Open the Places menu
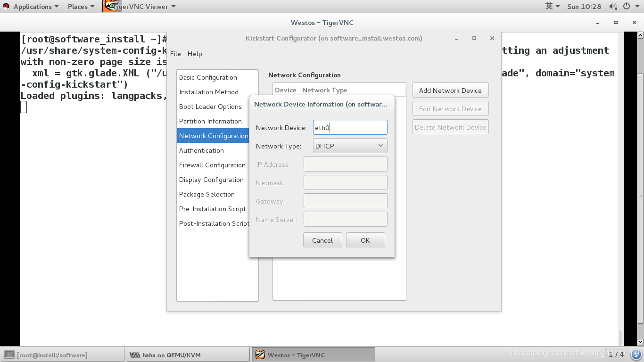Image resolution: width=644 pixels, height=362 pixels. click(x=81, y=7)
